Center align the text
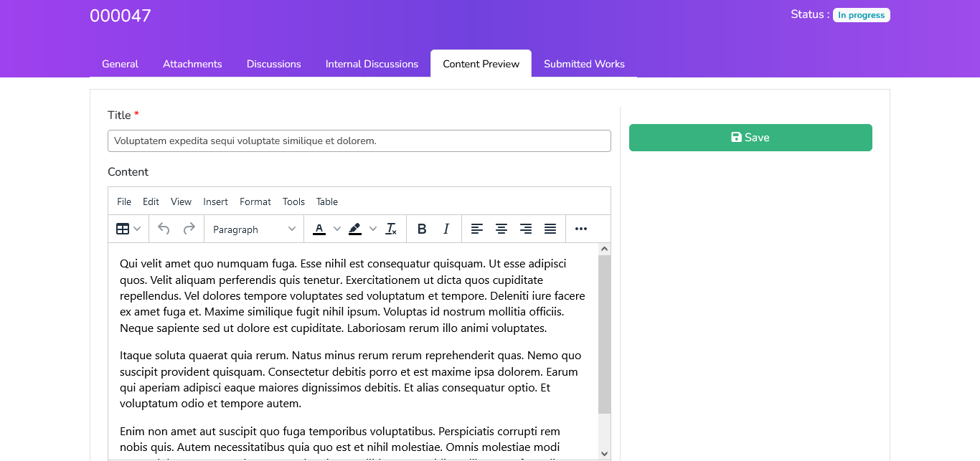The image size is (980, 461). 501,229
